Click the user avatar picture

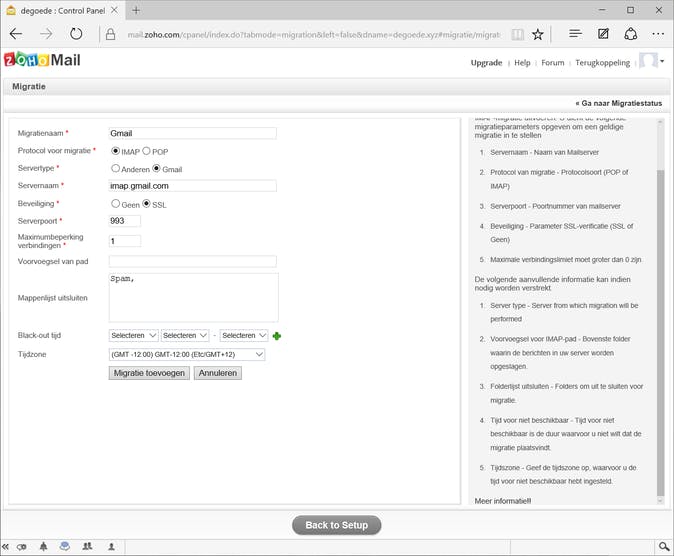click(648, 61)
